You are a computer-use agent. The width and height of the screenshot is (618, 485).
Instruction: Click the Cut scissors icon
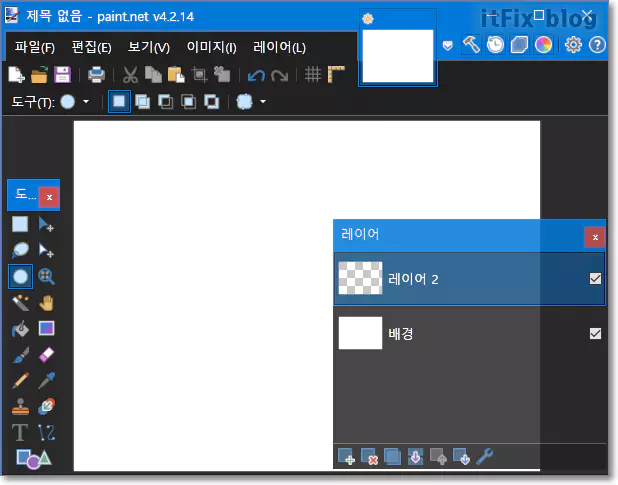point(130,74)
